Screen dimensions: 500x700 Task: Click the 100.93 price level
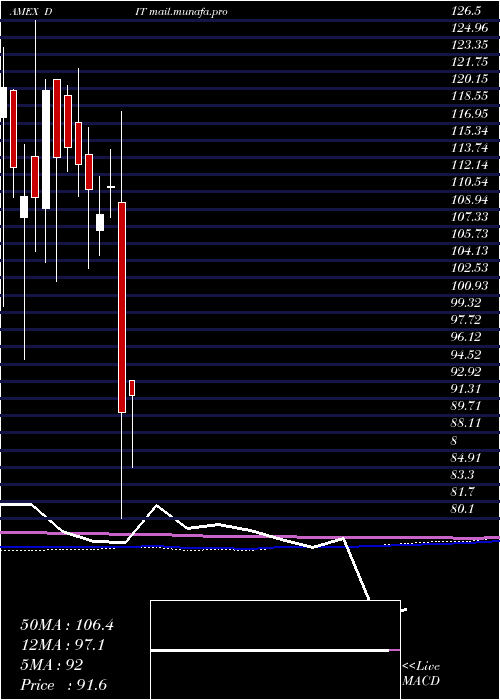click(x=469, y=285)
